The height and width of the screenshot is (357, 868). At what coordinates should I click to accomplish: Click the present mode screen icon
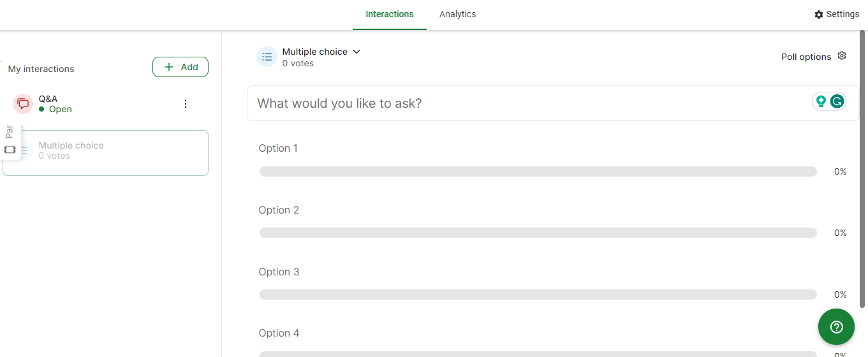(10, 150)
